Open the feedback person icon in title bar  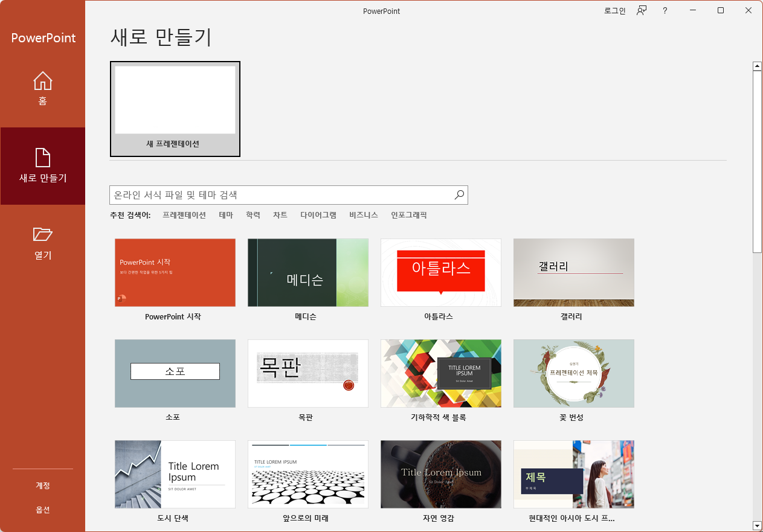642,11
